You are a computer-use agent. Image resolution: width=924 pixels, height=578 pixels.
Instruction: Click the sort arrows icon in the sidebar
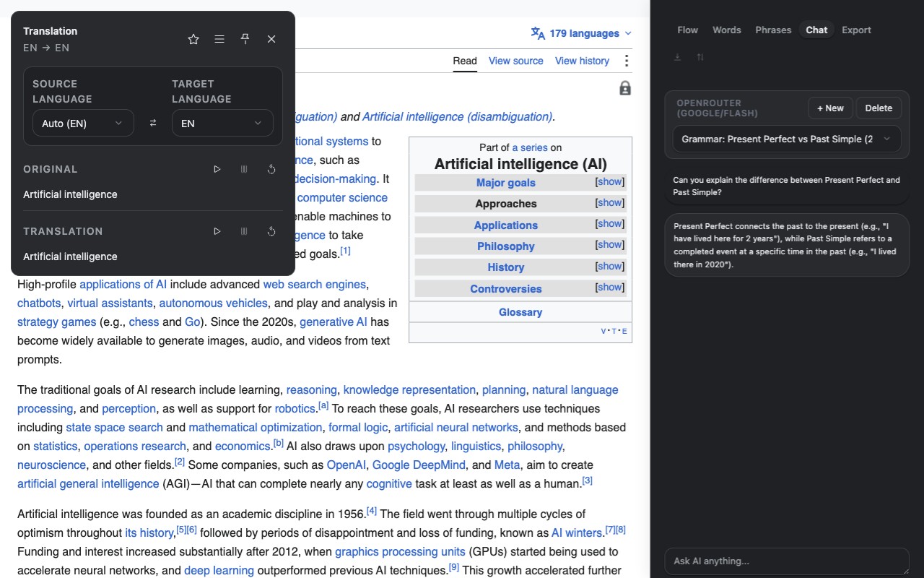(x=700, y=57)
